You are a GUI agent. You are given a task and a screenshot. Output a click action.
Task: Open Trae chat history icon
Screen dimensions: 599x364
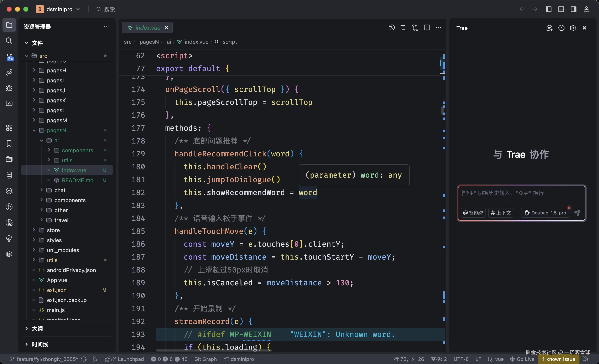[561, 28]
